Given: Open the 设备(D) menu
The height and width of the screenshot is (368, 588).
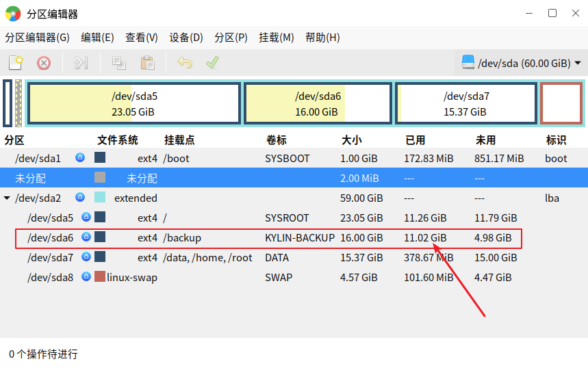Looking at the screenshot, I should point(186,38).
